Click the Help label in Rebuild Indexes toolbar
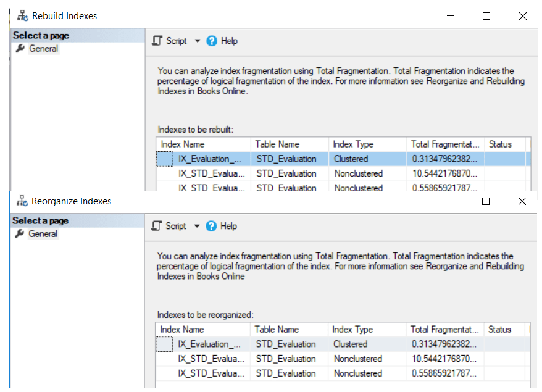The width and height of the screenshot is (542, 392). coord(229,41)
